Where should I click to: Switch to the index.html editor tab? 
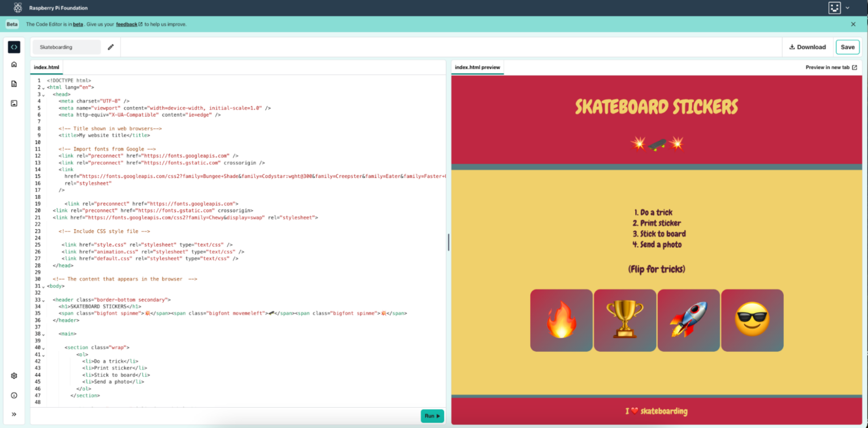coord(46,67)
